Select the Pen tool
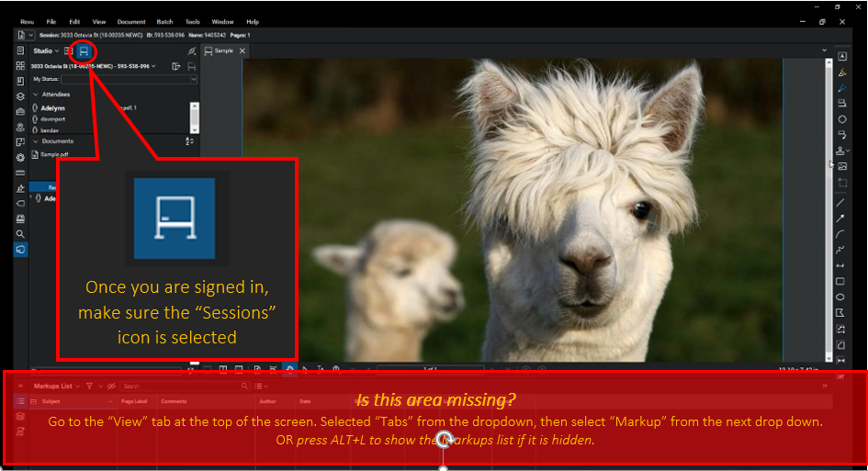The width and height of the screenshot is (868, 471). pyautogui.click(x=842, y=88)
